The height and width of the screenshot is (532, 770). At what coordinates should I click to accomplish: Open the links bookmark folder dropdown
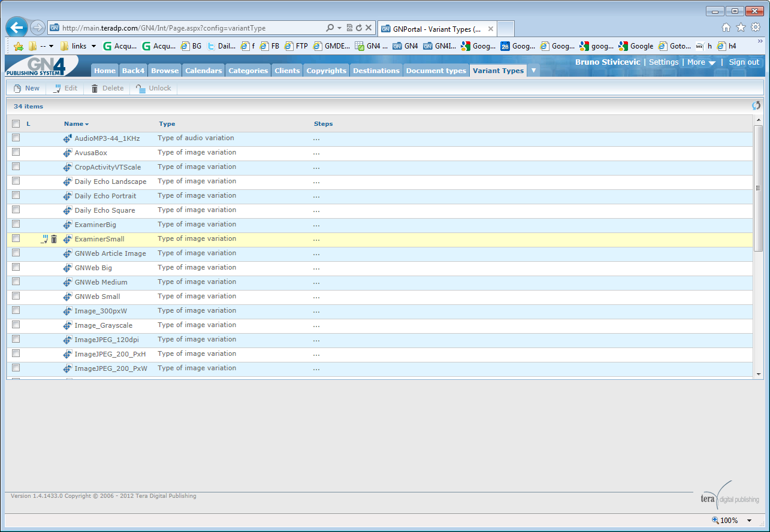pos(93,46)
